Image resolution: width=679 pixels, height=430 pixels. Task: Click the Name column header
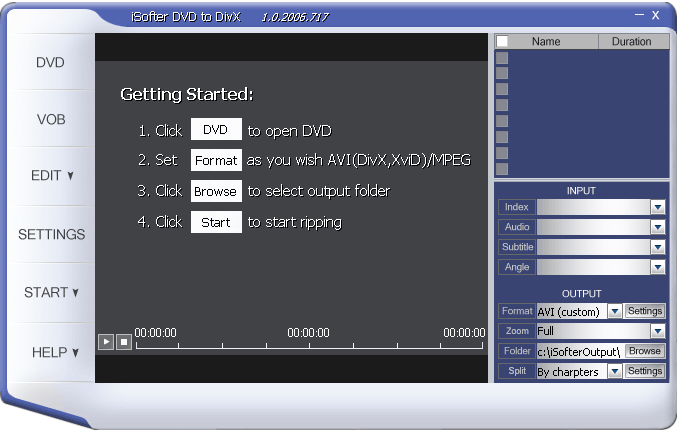click(546, 41)
